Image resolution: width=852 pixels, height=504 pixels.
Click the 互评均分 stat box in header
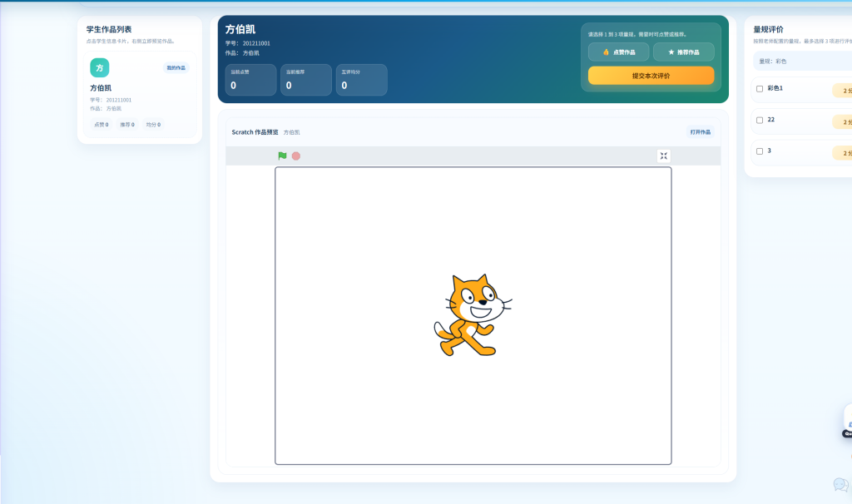[361, 80]
